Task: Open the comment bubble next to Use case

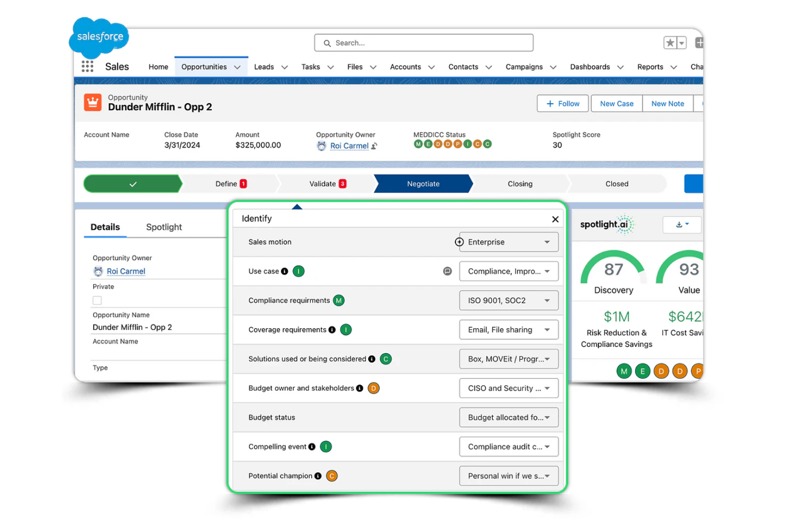Action: click(447, 271)
